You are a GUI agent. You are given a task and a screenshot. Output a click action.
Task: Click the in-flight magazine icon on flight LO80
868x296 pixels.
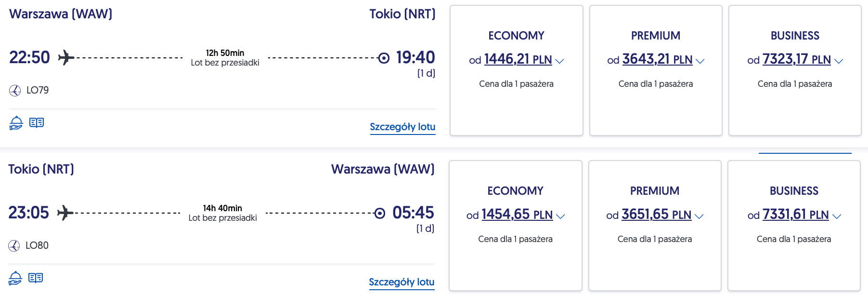tap(36, 278)
